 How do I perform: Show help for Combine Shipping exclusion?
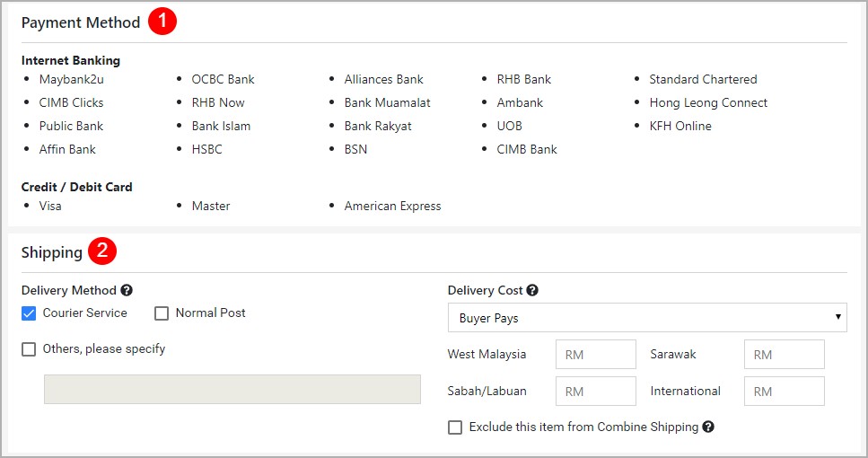click(708, 427)
